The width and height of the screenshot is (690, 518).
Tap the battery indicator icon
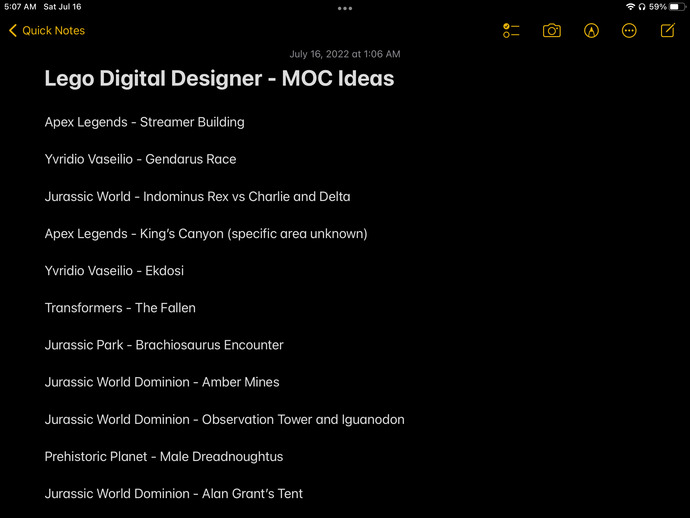pyautogui.click(x=677, y=7)
